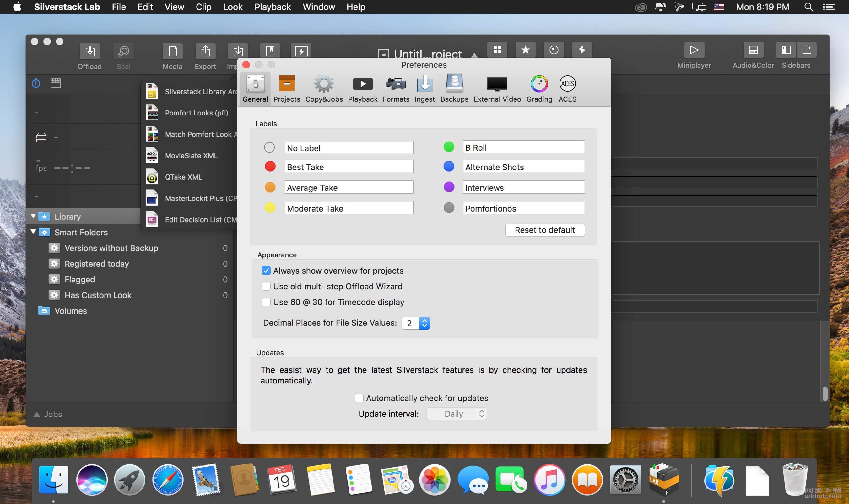Open the Media toolbar icon
The width and height of the screenshot is (849, 504).
click(173, 51)
